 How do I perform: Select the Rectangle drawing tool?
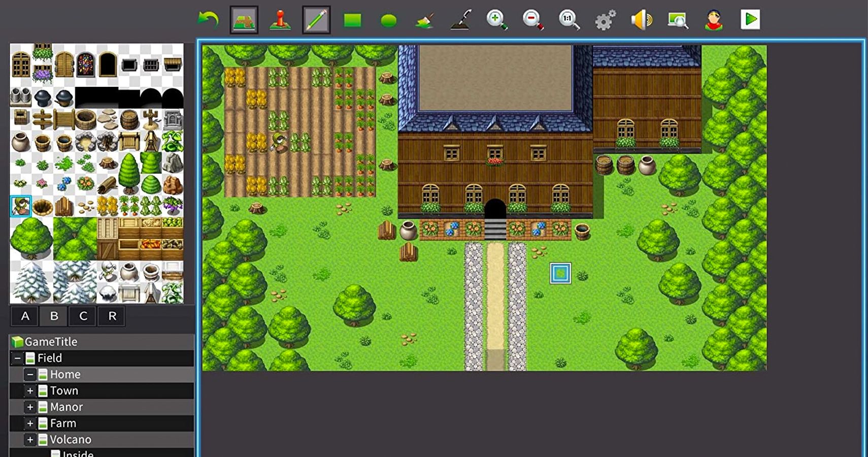[x=352, y=20]
